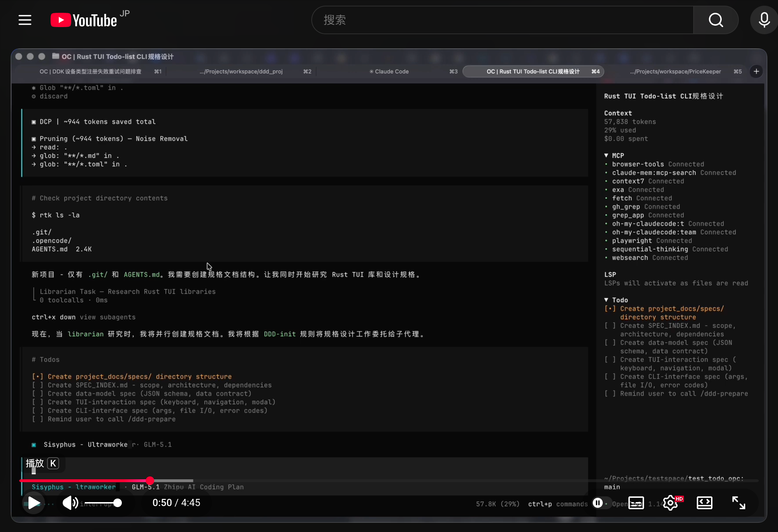The width and height of the screenshot is (778, 532).
Task: Click the 'Librarian Task — Research Rust TUI libraries' line
Action: [x=128, y=292]
